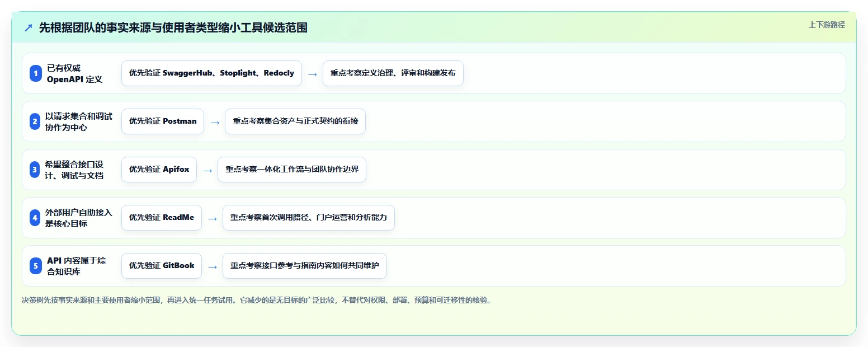Viewport: 868px width, 347px height.
Task: Click the diagonal arrow icon beside the heading
Action: (x=29, y=28)
